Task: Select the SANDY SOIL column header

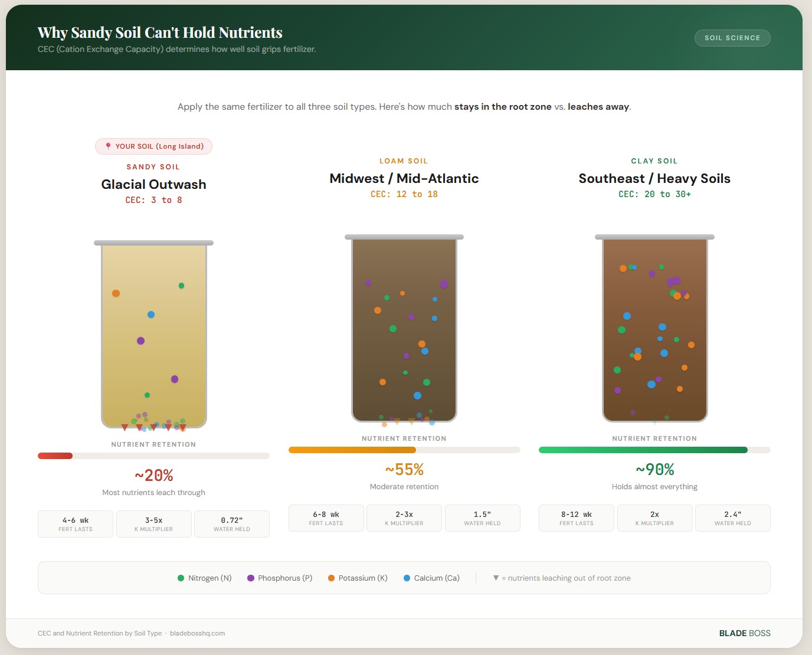Action: (153, 166)
